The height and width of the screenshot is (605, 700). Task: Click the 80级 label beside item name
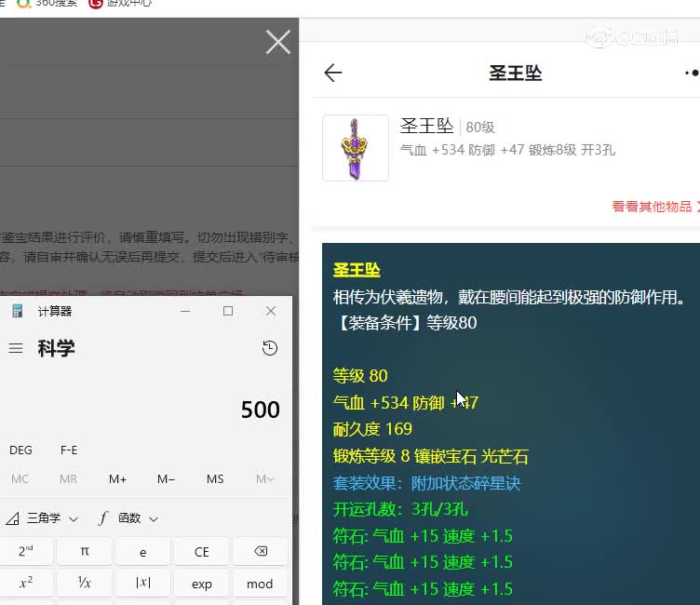point(480,128)
